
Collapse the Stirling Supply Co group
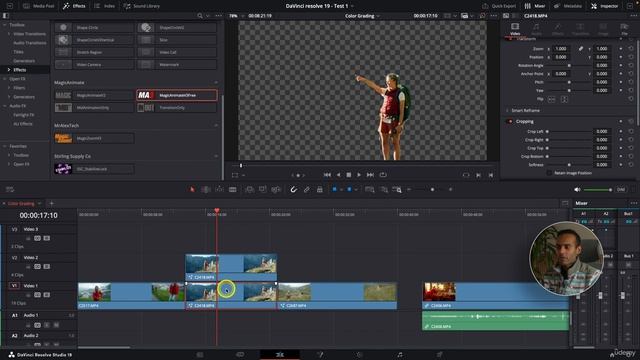click(x=216, y=156)
